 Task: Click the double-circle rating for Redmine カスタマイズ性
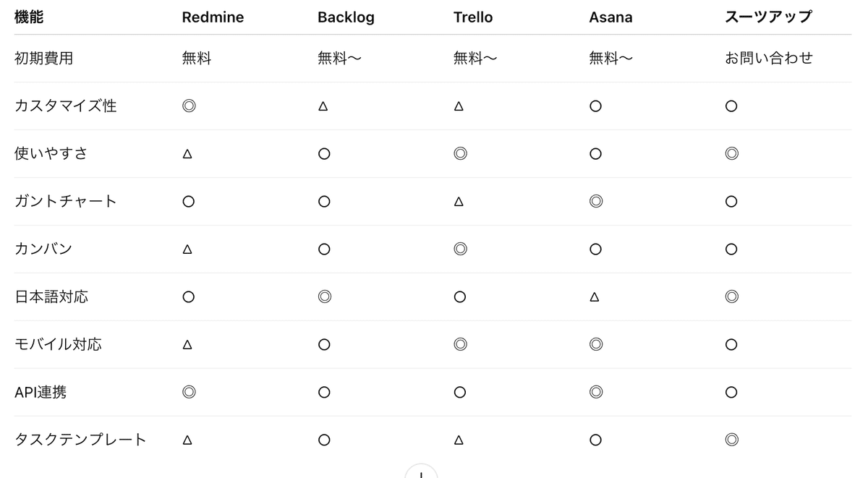189,106
